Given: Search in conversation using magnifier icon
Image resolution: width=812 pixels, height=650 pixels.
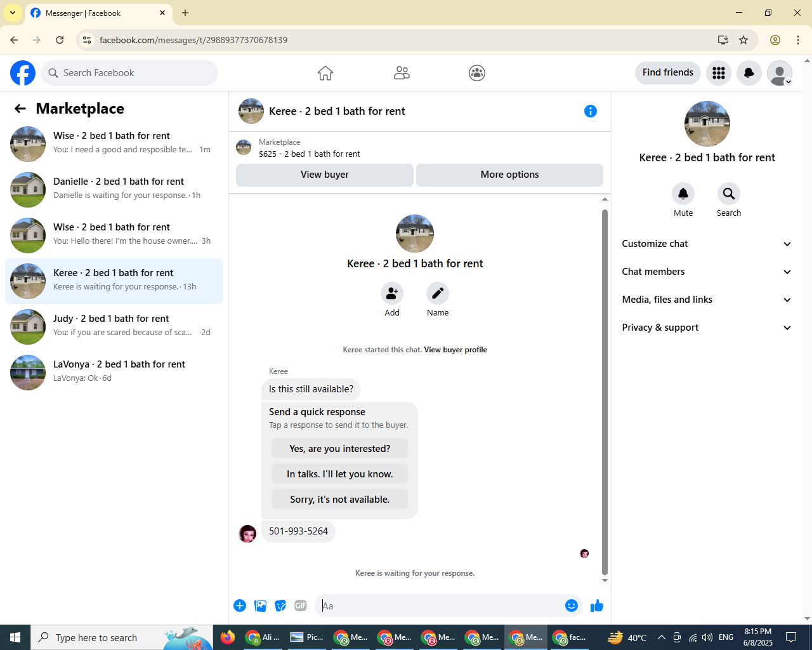Looking at the screenshot, I should [729, 194].
